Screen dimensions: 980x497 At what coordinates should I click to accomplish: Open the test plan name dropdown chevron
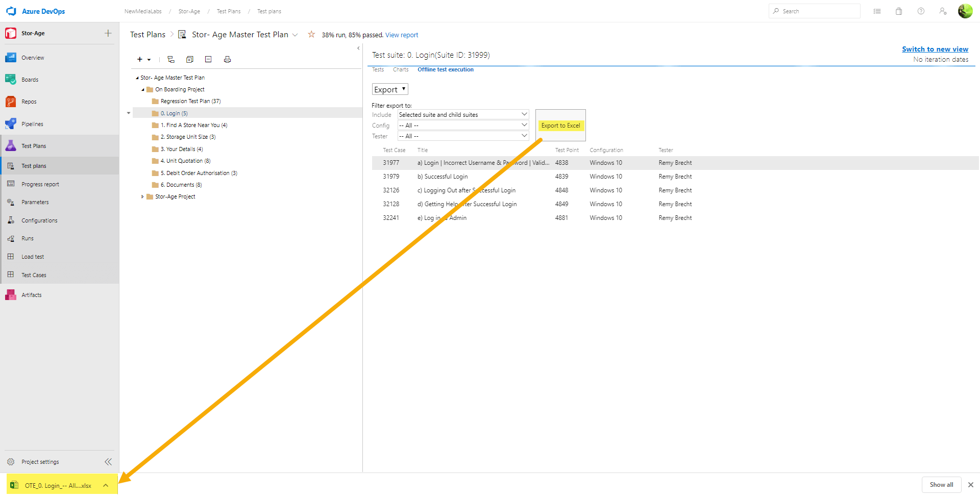295,35
